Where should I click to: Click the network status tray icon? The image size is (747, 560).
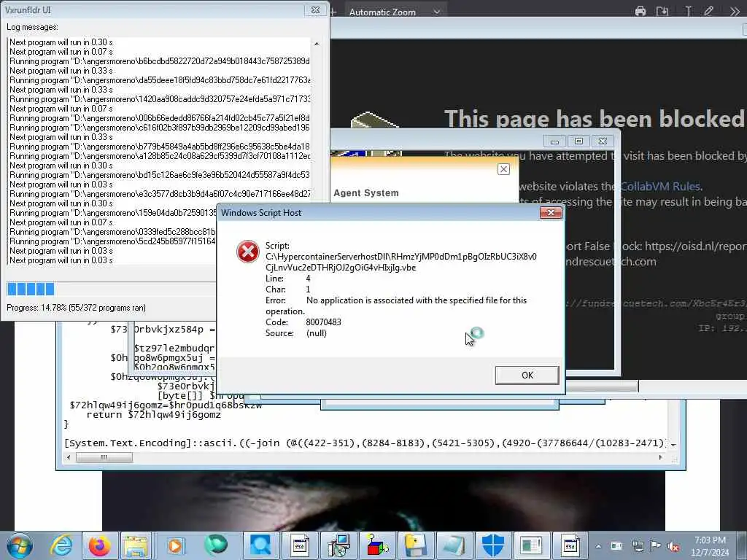tap(638, 546)
